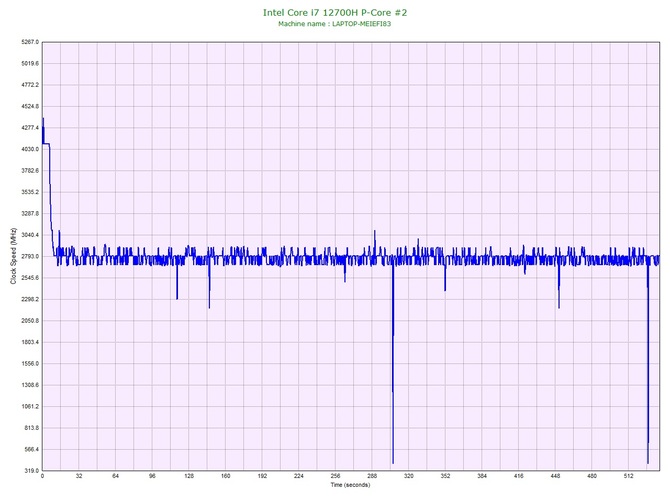
Task: Select the Y-axis value 1061.2
Action: tap(30, 406)
